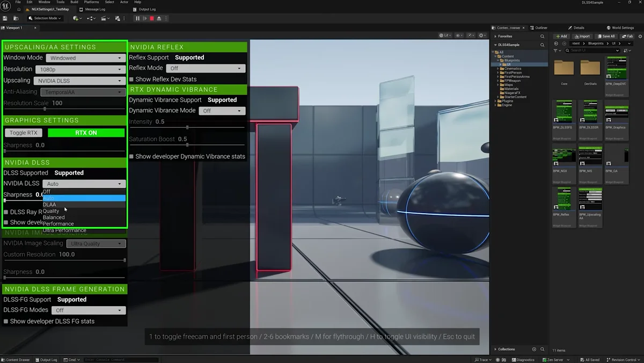Click the Dynamic Vibrance Intensity slider
The height and width of the screenshot is (363, 644).
(187, 128)
